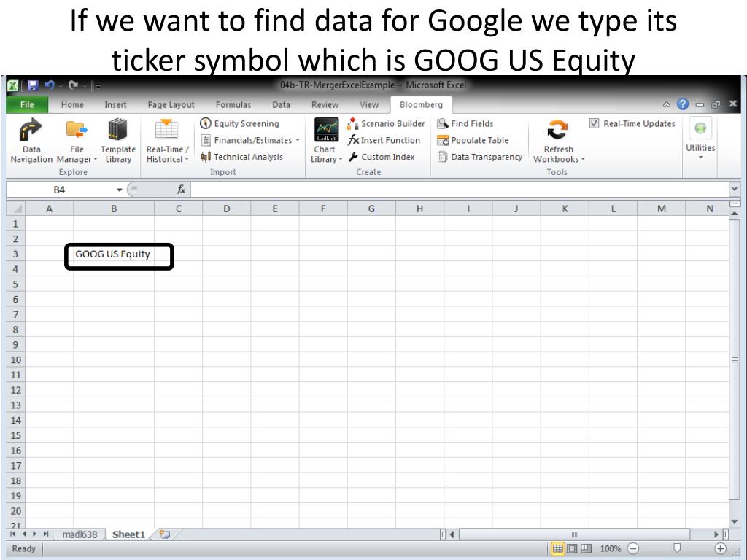Minimize the ribbon with the caret icon
This screenshot has width=747, height=560.
point(667,104)
